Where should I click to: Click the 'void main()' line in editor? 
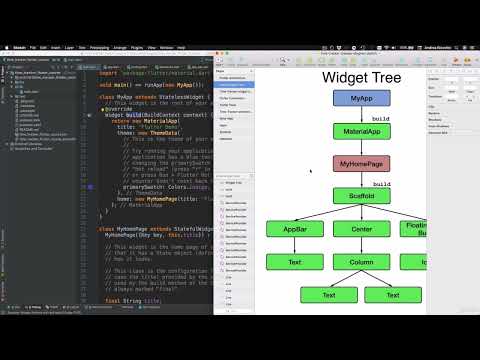pyautogui.click(x=152, y=85)
